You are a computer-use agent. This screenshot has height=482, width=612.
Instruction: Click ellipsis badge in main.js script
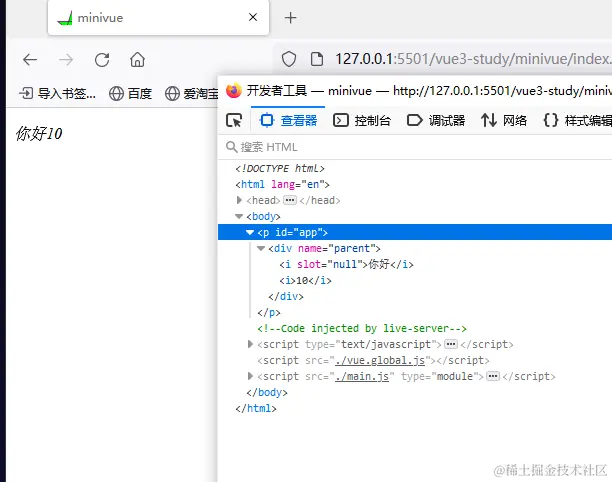click(493, 376)
